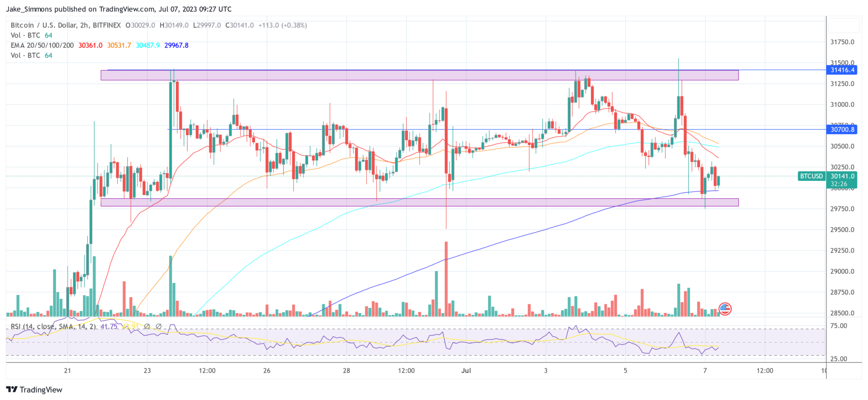Select the Bitcoin / U.S. Dollar symbol title

point(65,25)
